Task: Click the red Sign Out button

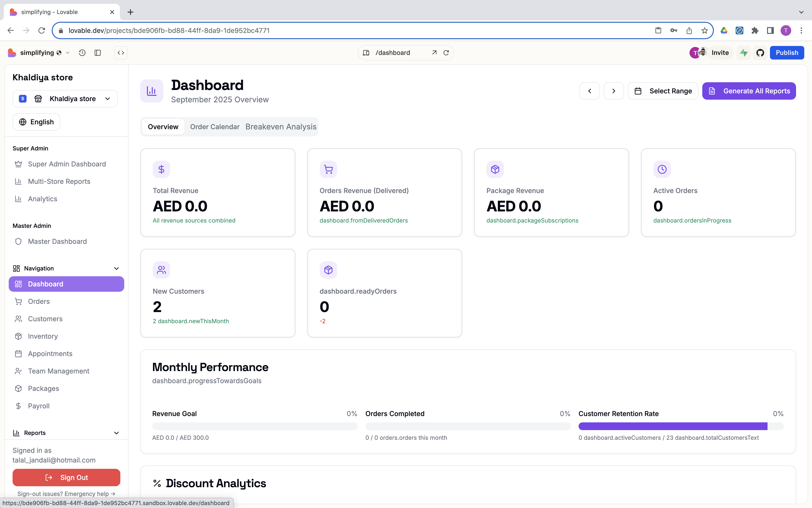Action: (x=66, y=478)
